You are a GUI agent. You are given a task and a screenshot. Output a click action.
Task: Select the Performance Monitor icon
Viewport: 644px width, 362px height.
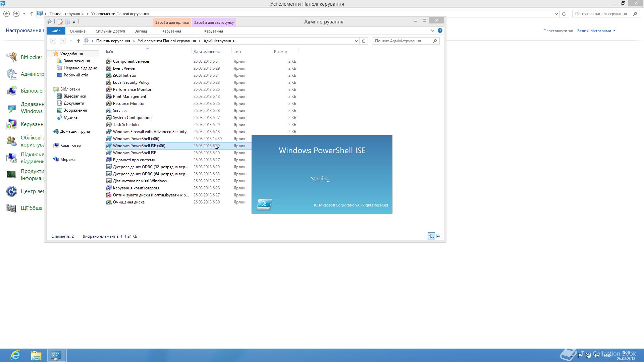coord(109,89)
